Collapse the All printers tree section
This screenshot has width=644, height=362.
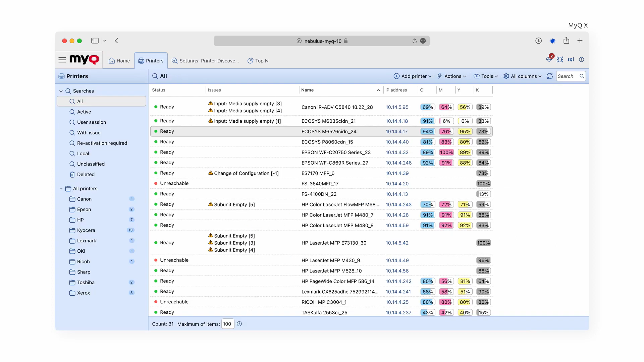(x=61, y=188)
